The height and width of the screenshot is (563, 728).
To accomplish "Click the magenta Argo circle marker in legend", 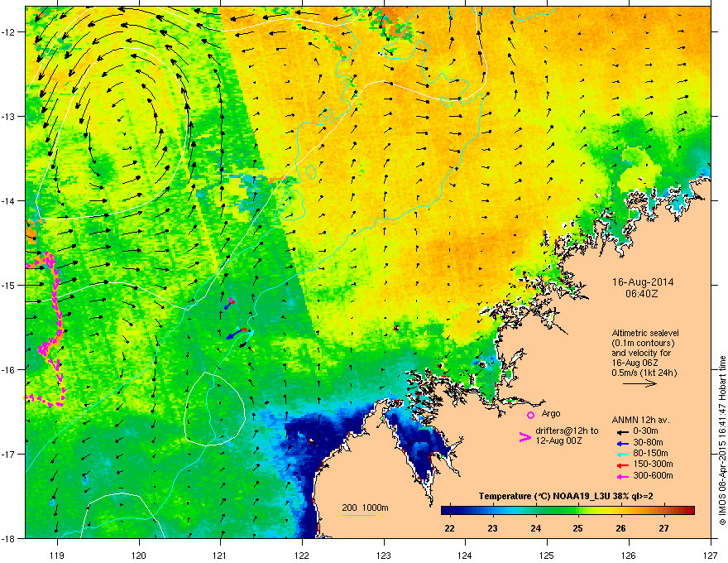I will tap(530, 415).
